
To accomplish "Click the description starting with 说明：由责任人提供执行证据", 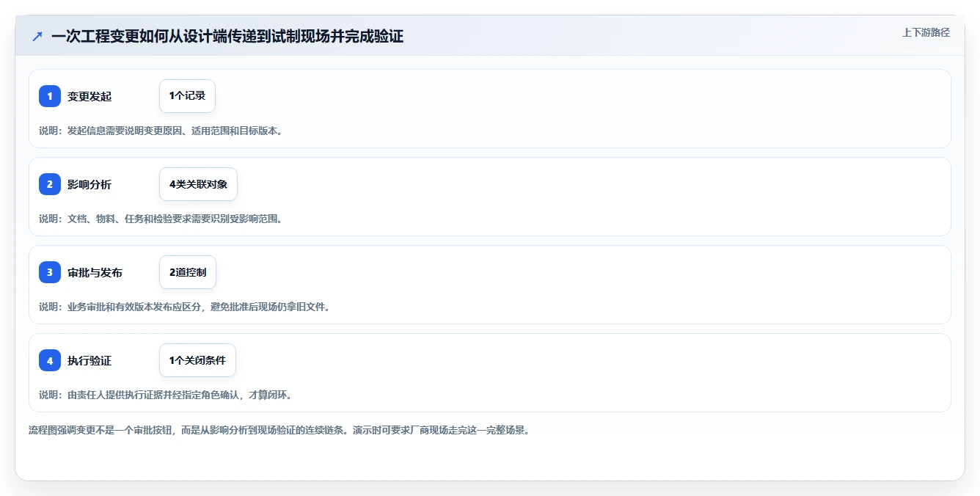I will pyautogui.click(x=166, y=395).
